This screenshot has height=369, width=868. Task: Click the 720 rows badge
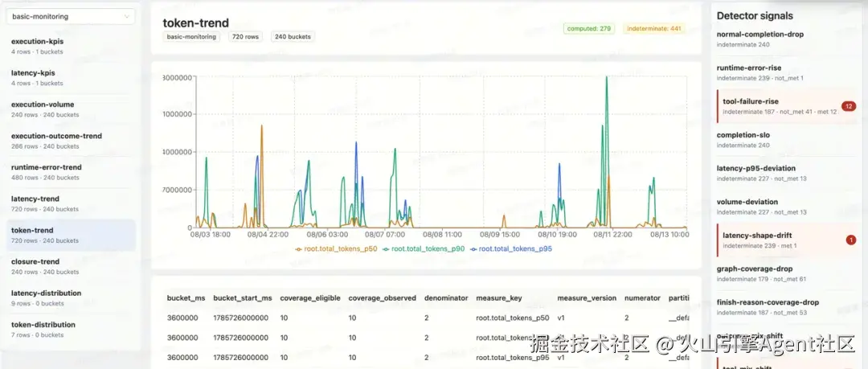pyautogui.click(x=244, y=37)
